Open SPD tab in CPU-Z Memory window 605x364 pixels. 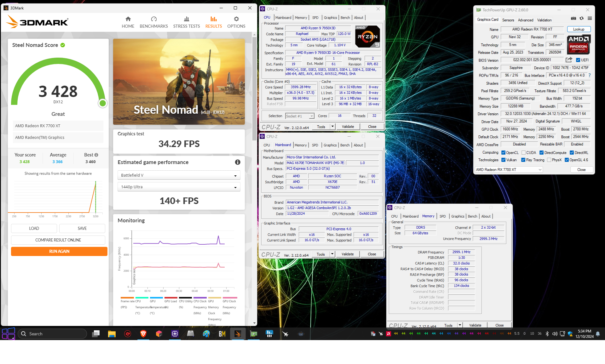(x=442, y=216)
